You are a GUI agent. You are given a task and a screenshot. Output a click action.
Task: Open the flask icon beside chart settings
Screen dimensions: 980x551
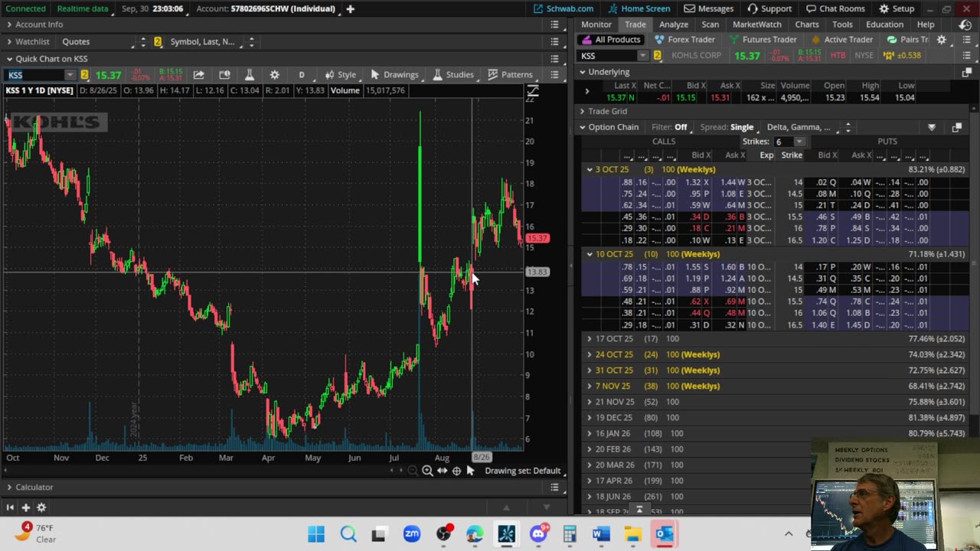tap(249, 74)
